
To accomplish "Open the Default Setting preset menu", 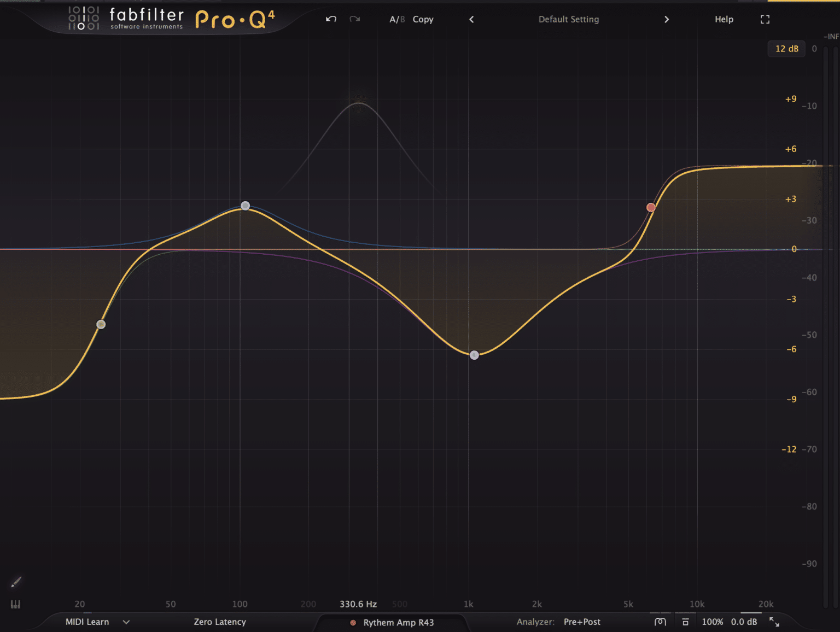I will 569,19.
